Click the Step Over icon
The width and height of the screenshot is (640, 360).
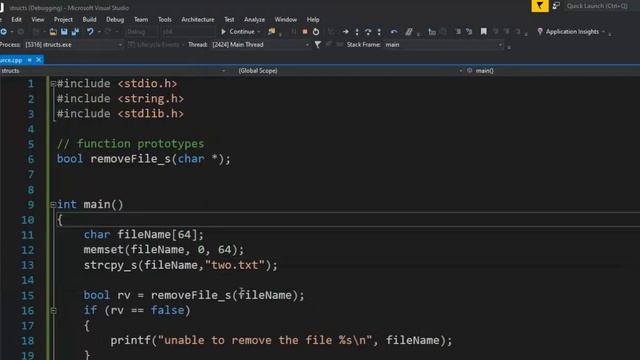[368, 31]
